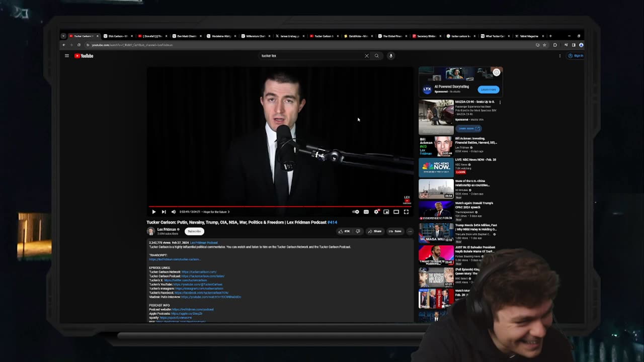Open more actions menu beside Save
This screenshot has width=644, height=362.
click(x=410, y=231)
